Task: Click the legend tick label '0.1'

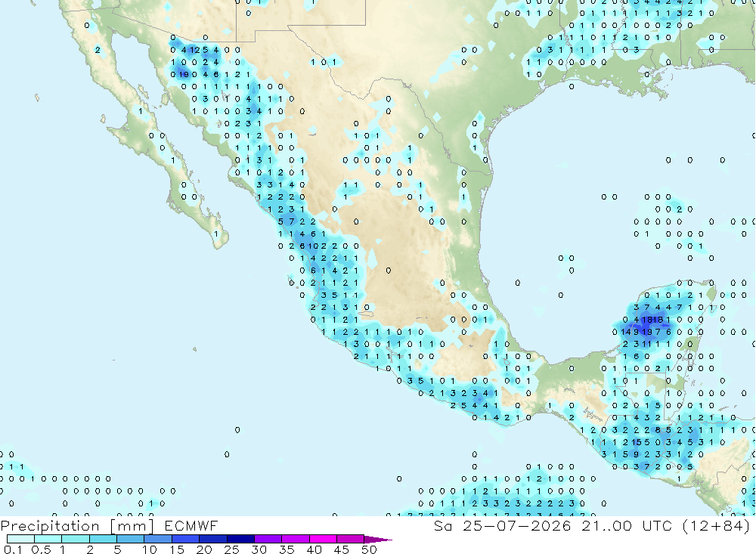Action: click(x=13, y=549)
